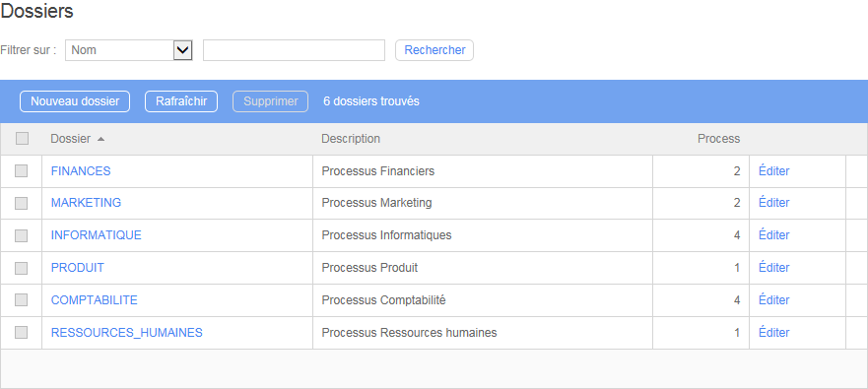Image resolution: width=868 pixels, height=389 pixels.
Task: Focus the filter text input field
Action: coord(294,50)
